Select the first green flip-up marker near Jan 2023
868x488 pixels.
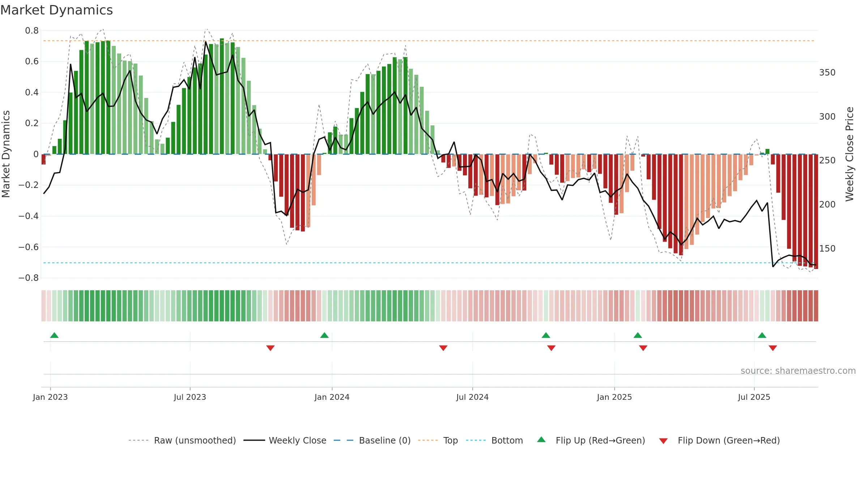point(54,335)
